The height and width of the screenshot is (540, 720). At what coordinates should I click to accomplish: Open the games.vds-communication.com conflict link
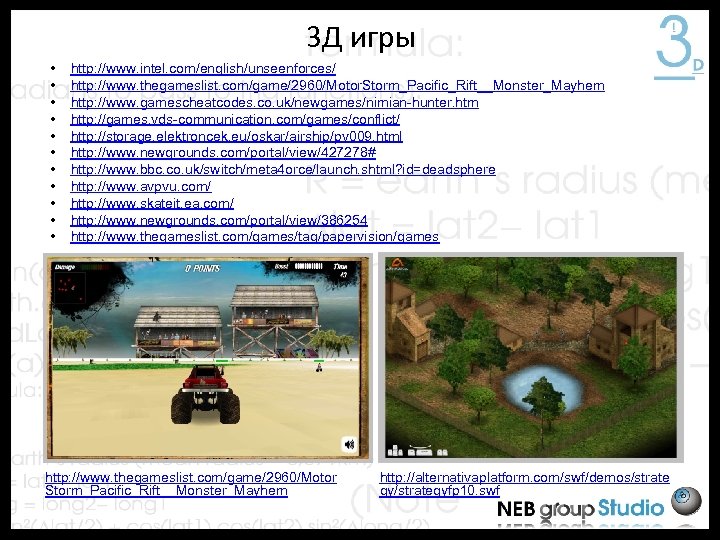point(235,119)
